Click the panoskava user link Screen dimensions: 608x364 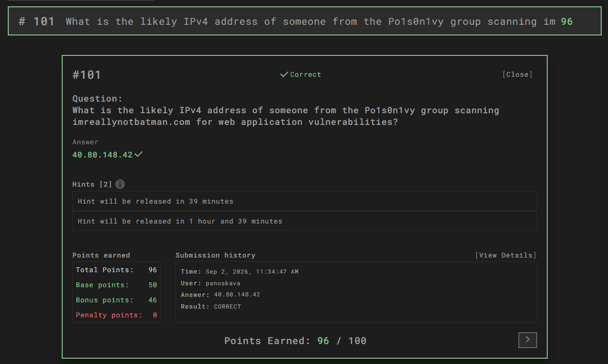pos(223,283)
